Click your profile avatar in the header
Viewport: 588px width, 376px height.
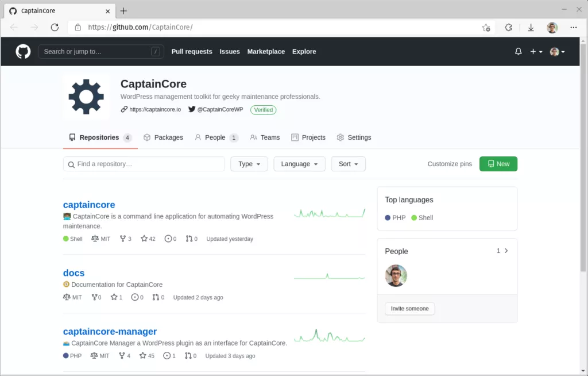(554, 51)
